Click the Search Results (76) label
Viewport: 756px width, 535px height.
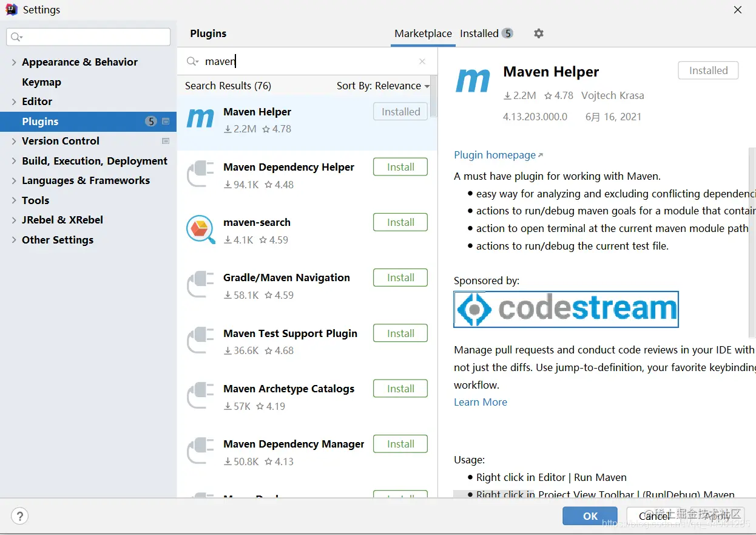click(x=228, y=86)
